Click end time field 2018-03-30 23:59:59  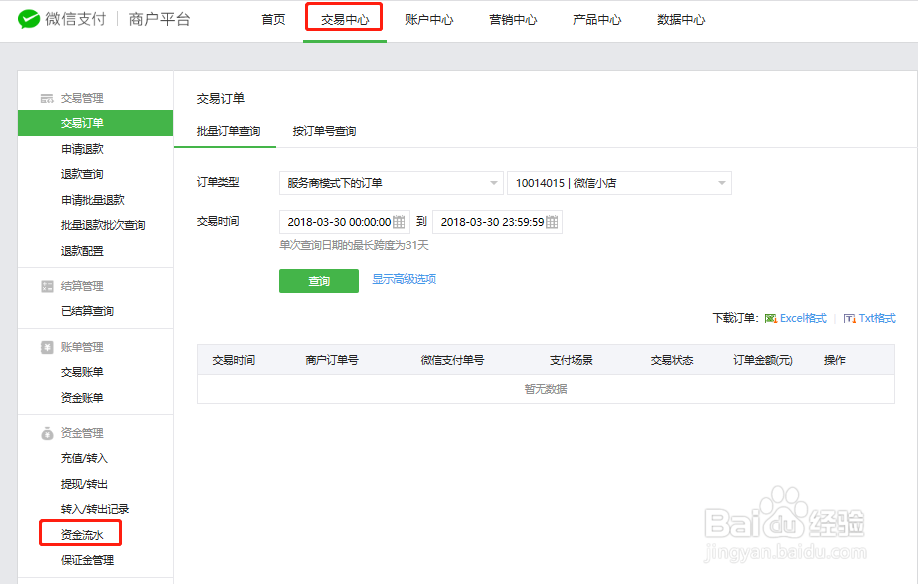(x=497, y=222)
